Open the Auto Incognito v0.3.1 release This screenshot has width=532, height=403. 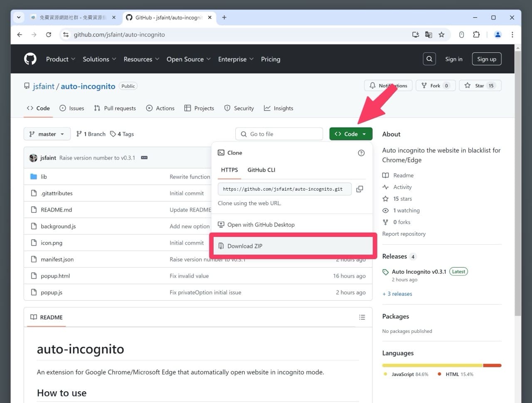[419, 272]
